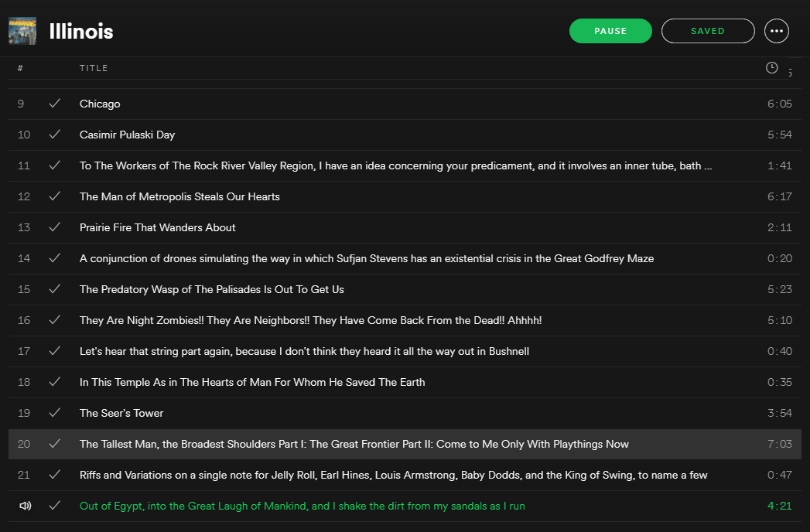This screenshot has width=810, height=532.
Task: Unsave Casimir Pulaski Day via its checkmark
Action: click(x=54, y=135)
